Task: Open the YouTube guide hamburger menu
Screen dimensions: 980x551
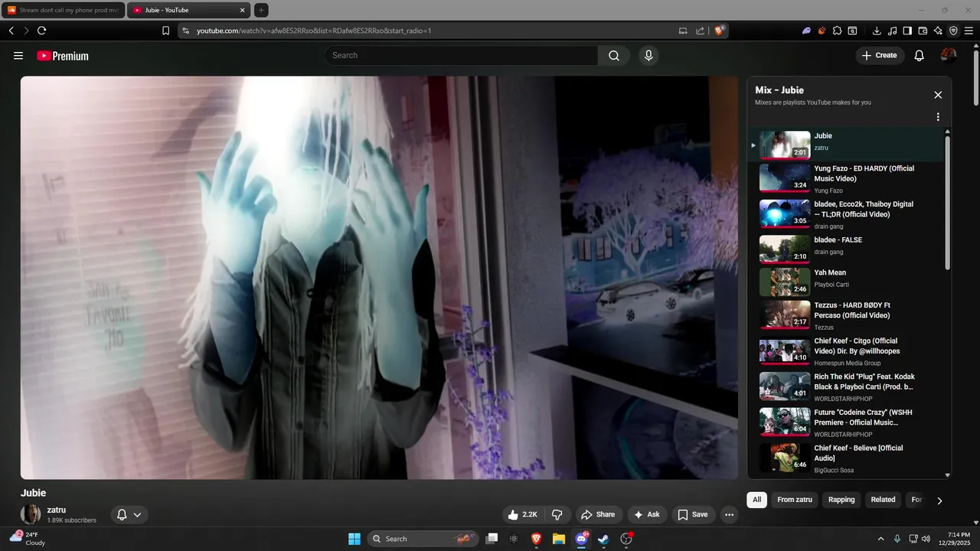Action: tap(18, 56)
